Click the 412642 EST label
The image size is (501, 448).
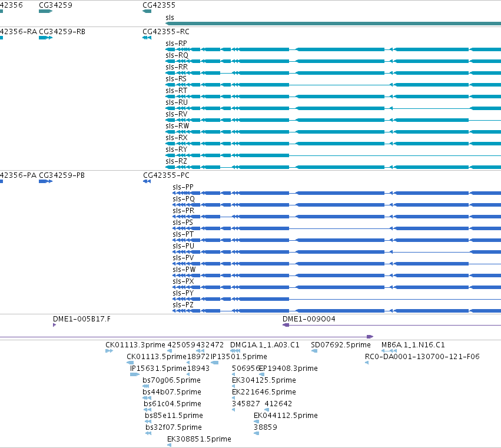278,404
